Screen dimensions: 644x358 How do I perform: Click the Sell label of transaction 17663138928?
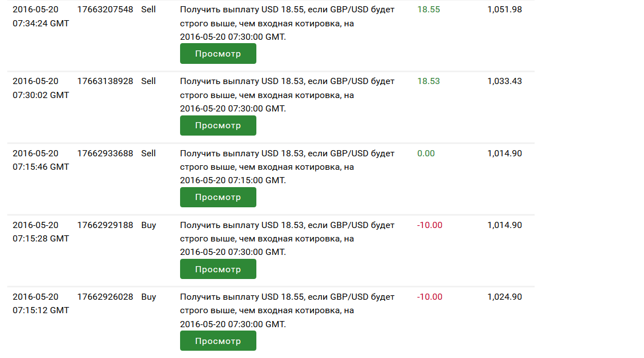pos(149,81)
